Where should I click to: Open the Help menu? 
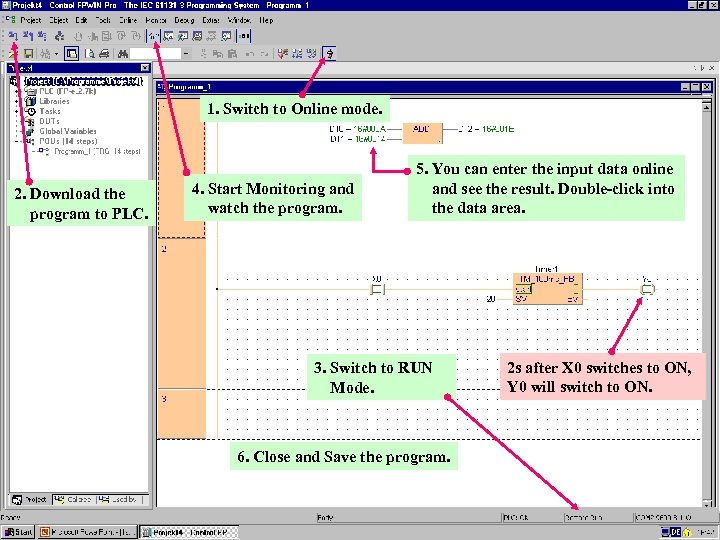coord(266,20)
